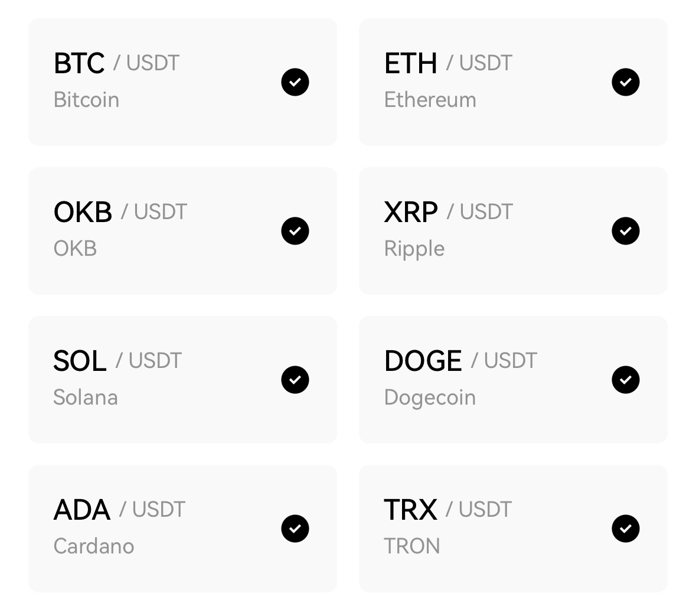Select the black checkmark icon beside Bitcoin
The width and height of the screenshot is (696, 616).
tap(295, 82)
